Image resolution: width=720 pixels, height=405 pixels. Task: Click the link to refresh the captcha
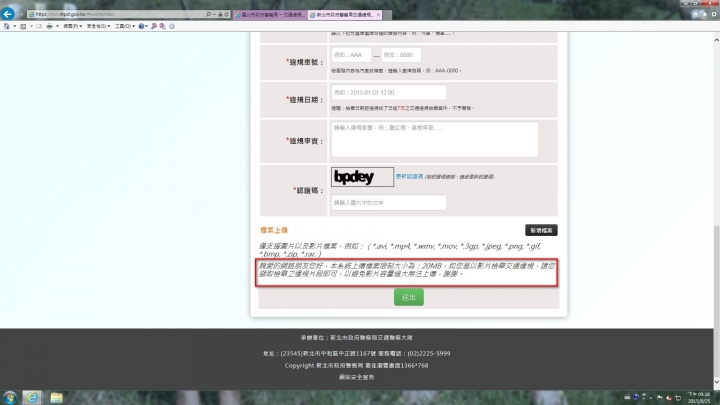click(409, 176)
